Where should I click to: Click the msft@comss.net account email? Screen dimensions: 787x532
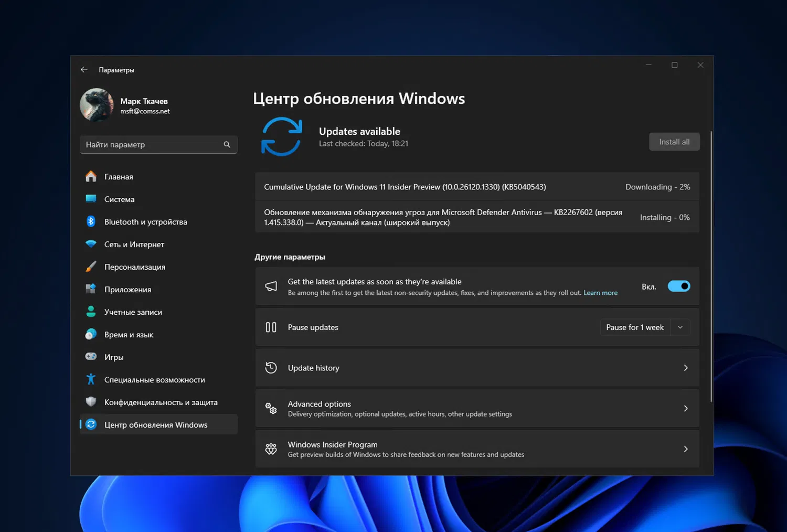[145, 111]
